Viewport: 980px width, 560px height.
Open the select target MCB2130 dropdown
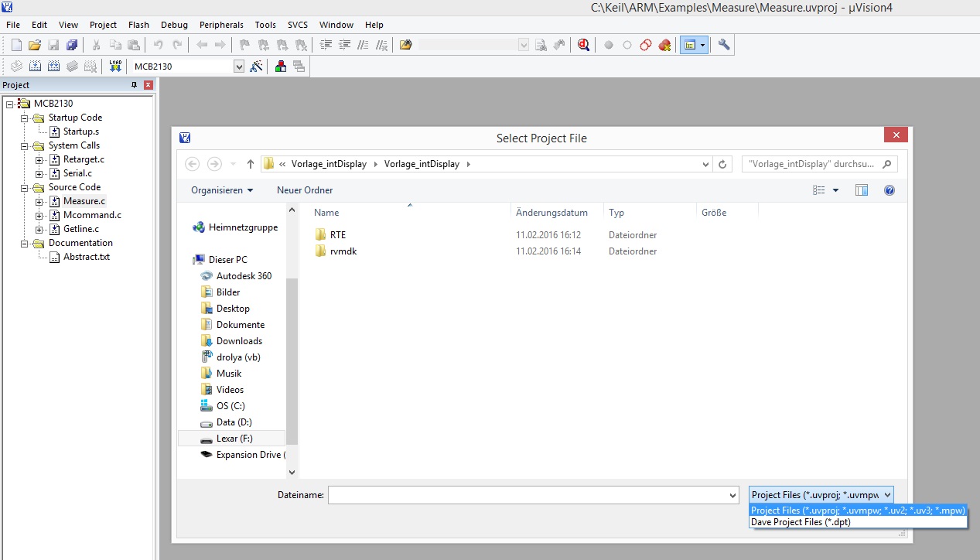239,67
